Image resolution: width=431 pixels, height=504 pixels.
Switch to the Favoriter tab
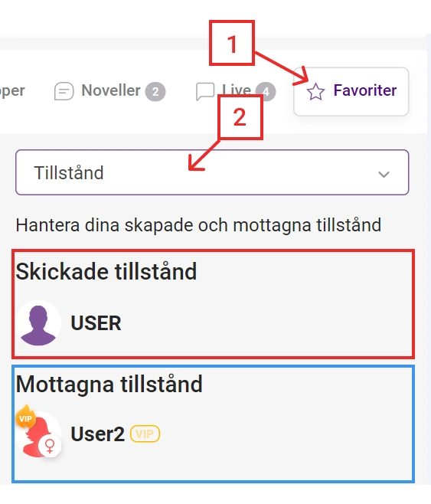351,91
